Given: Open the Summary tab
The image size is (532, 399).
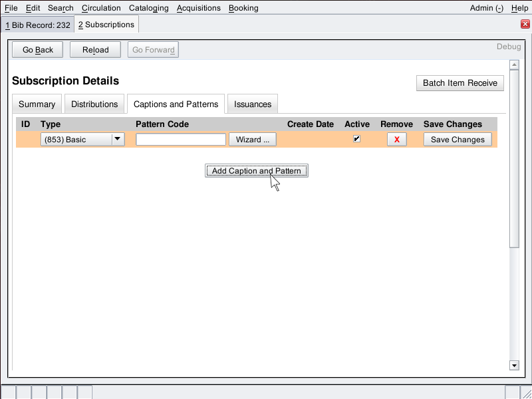Looking at the screenshot, I should [37, 104].
